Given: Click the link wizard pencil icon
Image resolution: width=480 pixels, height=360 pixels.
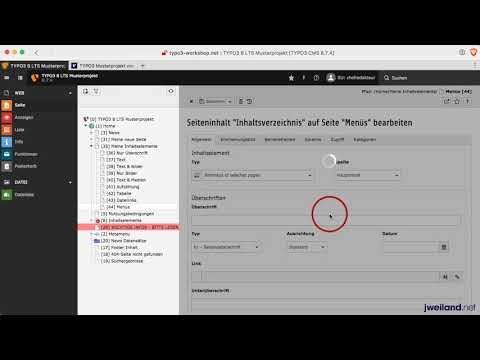Looking at the screenshot, I should click(457, 276).
